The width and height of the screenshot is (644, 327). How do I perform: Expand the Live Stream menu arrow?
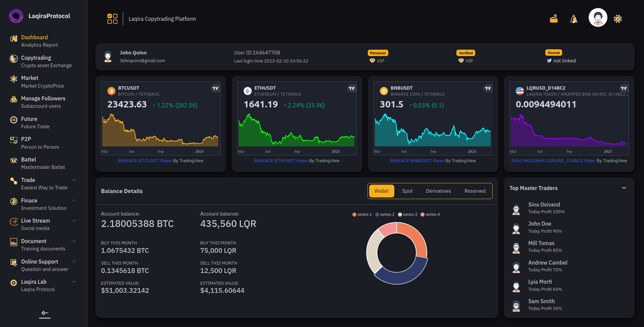(x=74, y=221)
